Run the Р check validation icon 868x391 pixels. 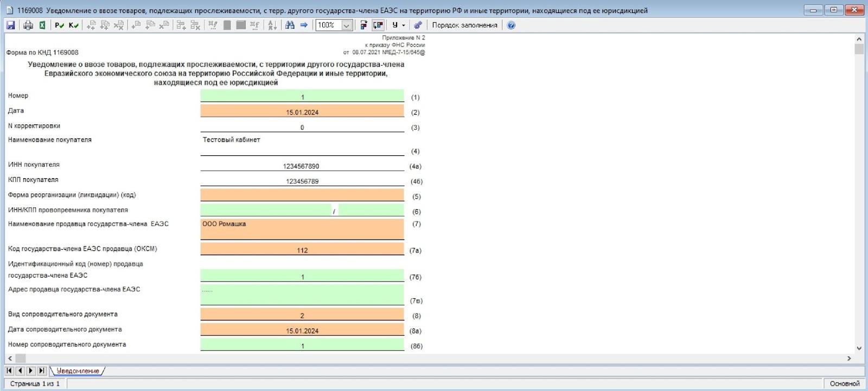click(x=59, y=25)
